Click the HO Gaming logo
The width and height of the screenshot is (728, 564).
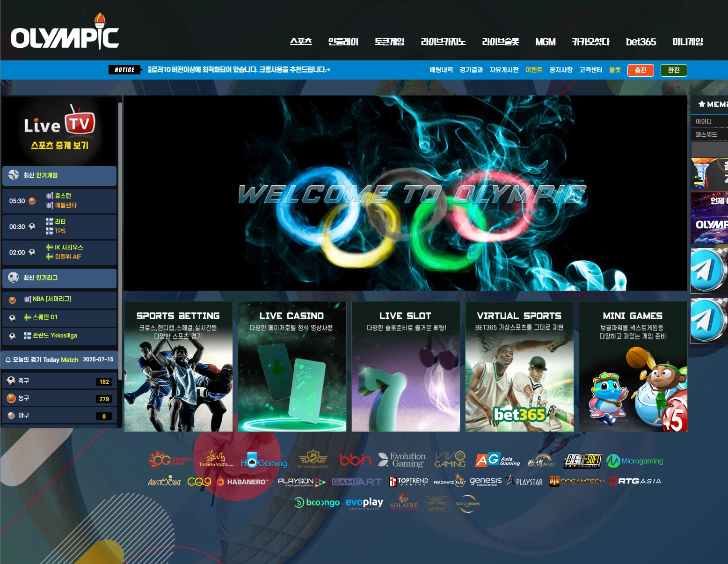264,461
